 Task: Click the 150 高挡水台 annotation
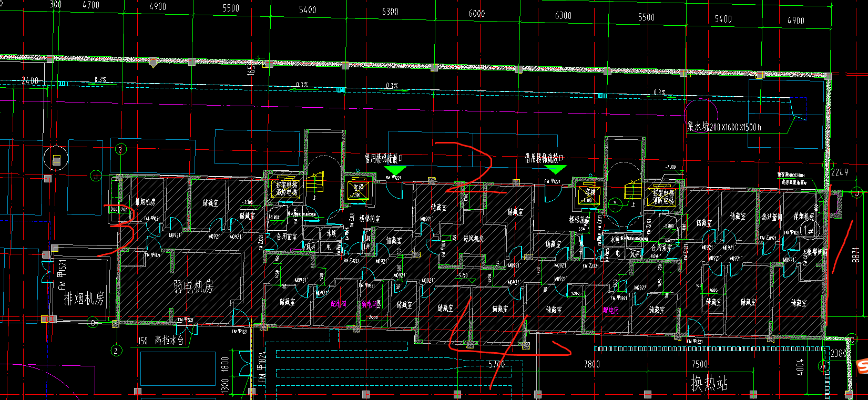point(161,341)
